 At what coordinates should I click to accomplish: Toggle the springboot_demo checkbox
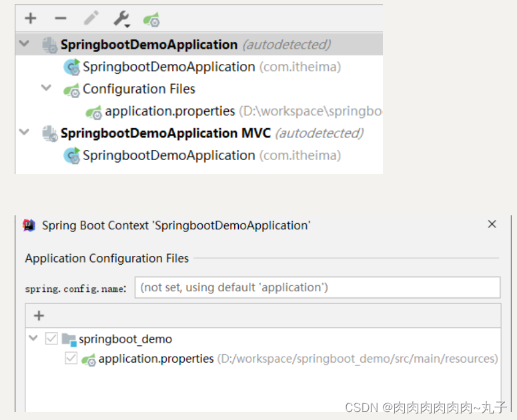[x=51, y=339]
